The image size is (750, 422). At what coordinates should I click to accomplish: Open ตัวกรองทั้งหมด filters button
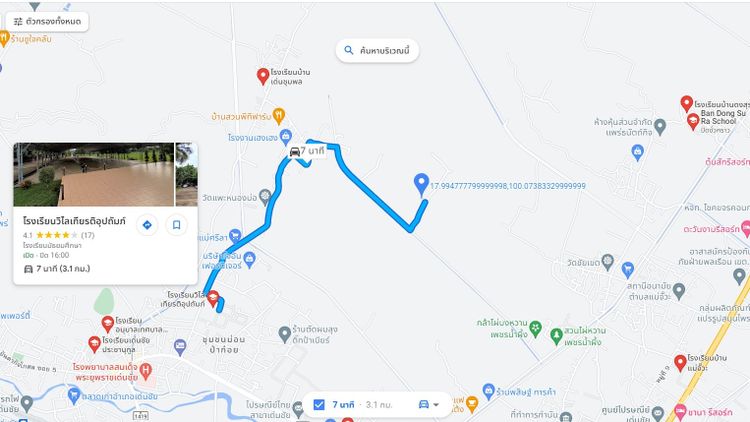[47, 22]
